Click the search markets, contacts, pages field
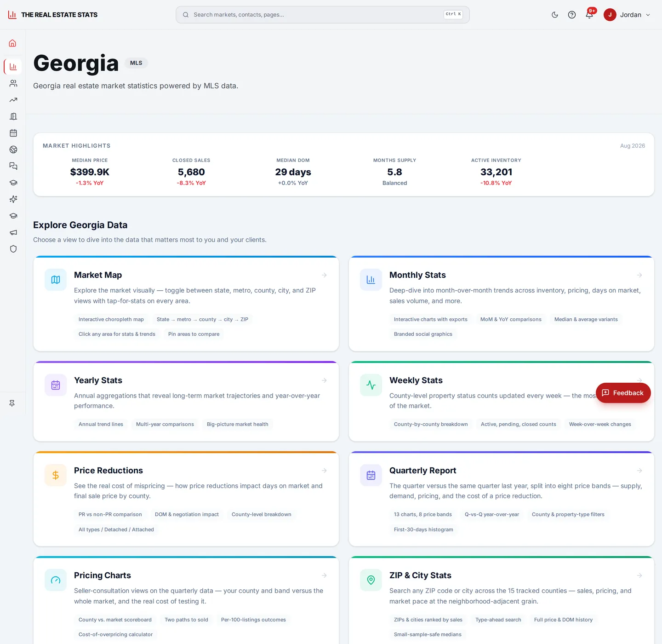The image size is (662, 644). 323,15
